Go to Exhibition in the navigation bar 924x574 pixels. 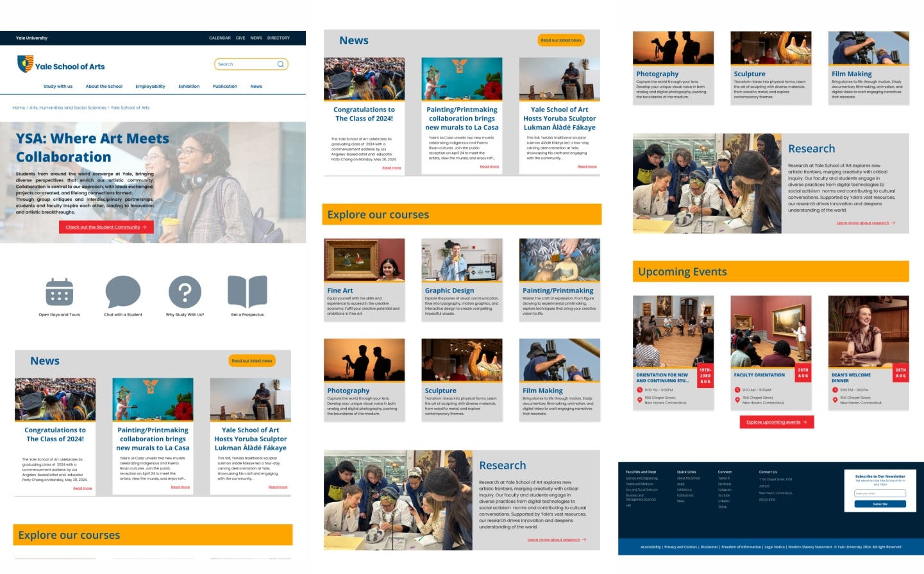189,87
